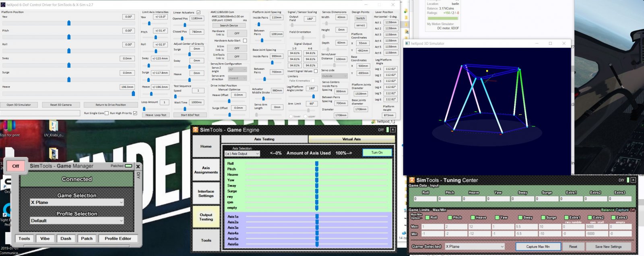Enable the Hardware Auto-Start checkbox
The width and height of the screenshot is (644, 256).
click(245, 41)
